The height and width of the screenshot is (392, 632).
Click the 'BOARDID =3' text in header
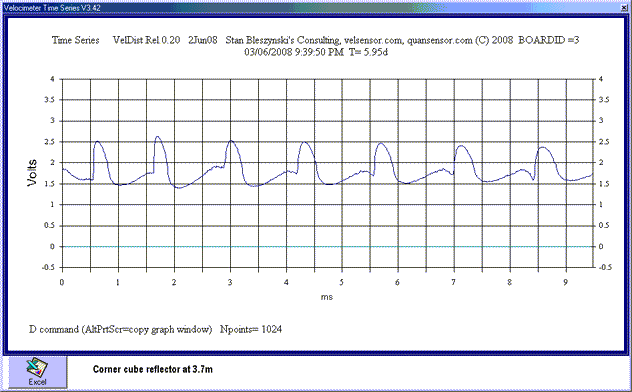point(549,40)
